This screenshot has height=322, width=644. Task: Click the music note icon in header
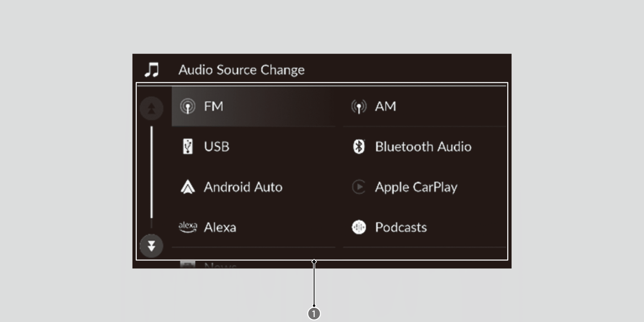tap(152, 70)
